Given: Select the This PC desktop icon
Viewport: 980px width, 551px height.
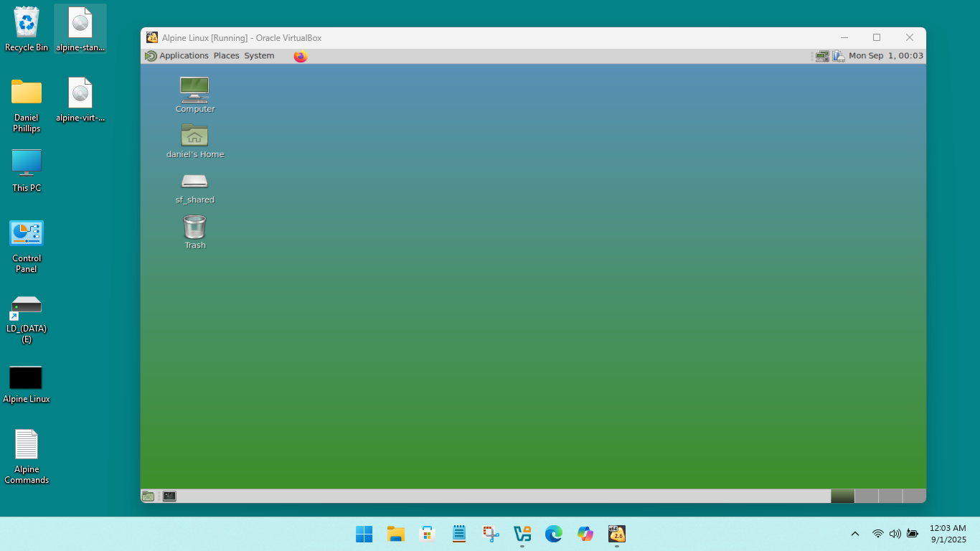Looking at the screenshot, I should [x=27, y=170].
